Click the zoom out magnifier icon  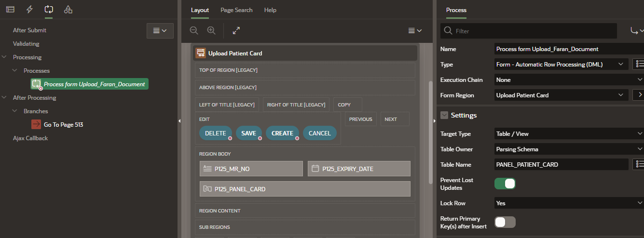[x=194, y=30]
